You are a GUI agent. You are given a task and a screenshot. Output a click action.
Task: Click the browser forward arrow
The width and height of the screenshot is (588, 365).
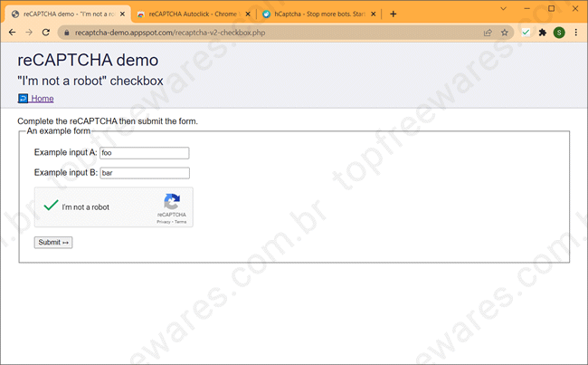tap(30, 32)
